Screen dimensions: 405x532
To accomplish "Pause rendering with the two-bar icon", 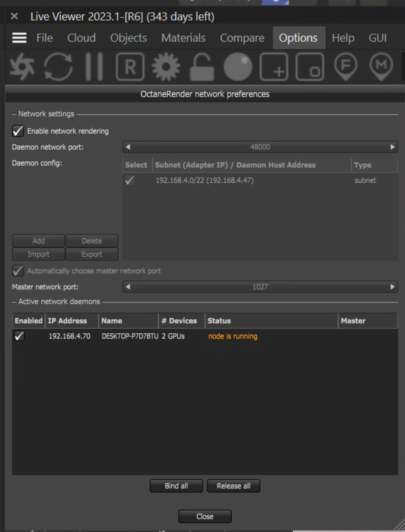I will [94, 67].
